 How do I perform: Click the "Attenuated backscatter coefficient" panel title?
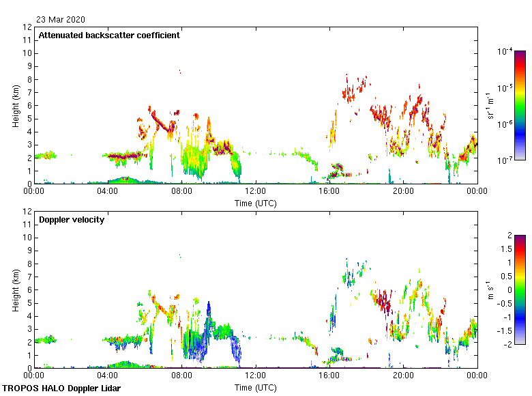[109, 36]
